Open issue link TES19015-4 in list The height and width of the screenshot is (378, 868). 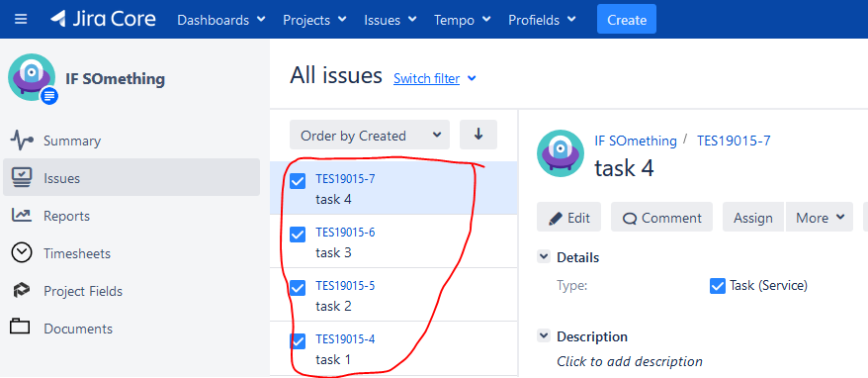point(345,338)
